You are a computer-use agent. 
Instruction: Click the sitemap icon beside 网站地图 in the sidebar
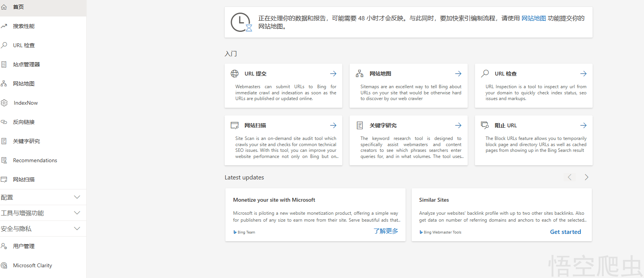[4, 84]
